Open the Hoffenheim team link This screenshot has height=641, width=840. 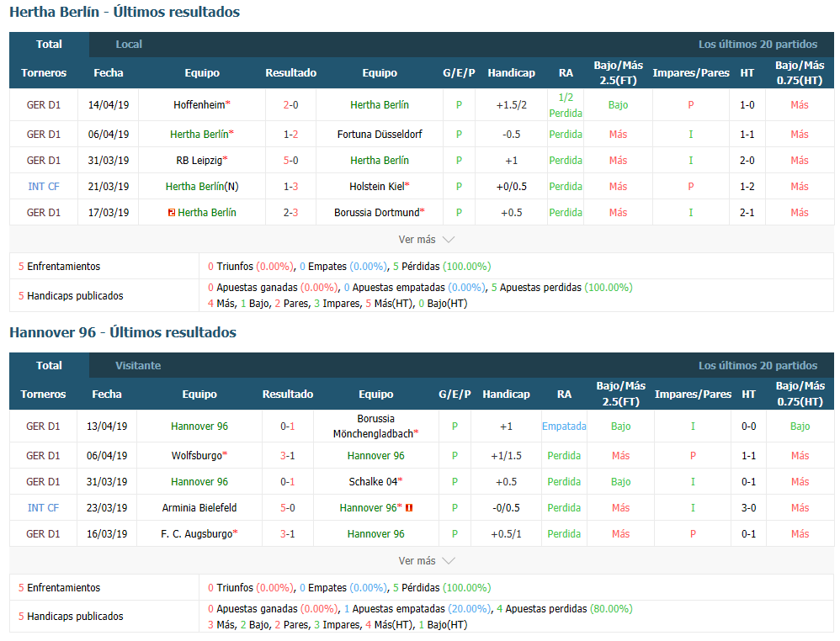click(x=199, y=105)
